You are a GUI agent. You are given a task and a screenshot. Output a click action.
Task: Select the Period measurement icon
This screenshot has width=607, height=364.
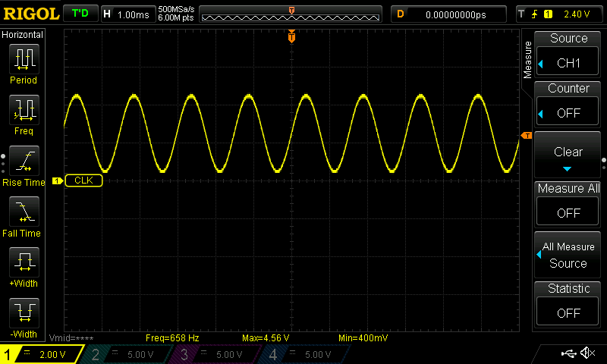click(24, 59)
